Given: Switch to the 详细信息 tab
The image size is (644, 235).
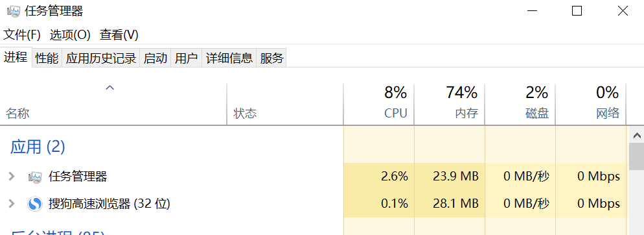Looking at the screenshot, I should click(229, 58).
